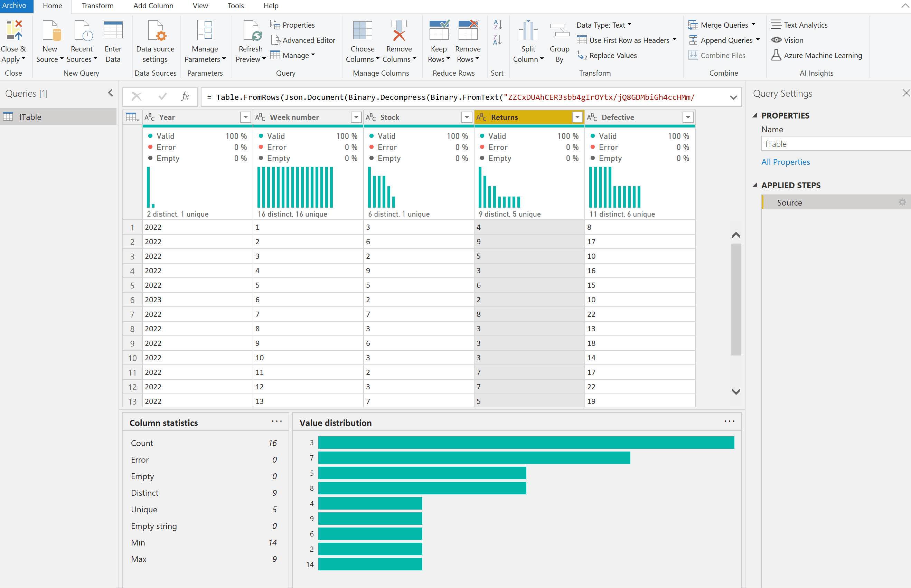Collapse the APPLIED STEPS section

coord(755,185)
